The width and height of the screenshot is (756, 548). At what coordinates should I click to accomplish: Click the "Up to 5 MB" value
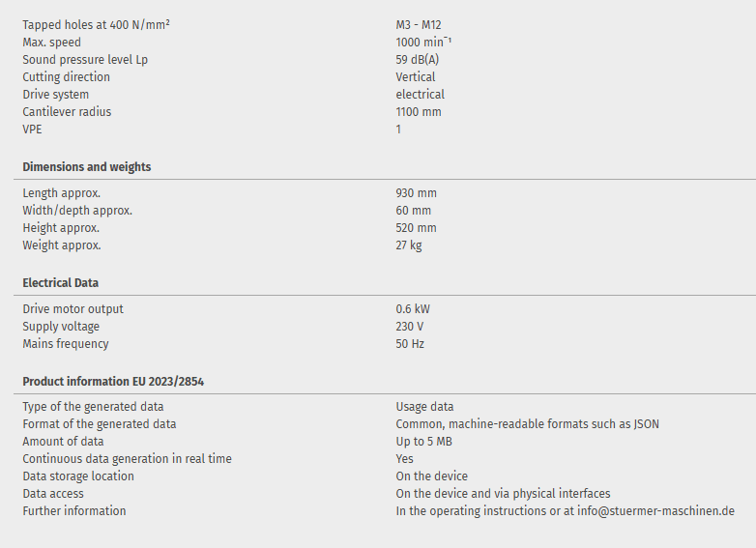(x=424, y=442)
